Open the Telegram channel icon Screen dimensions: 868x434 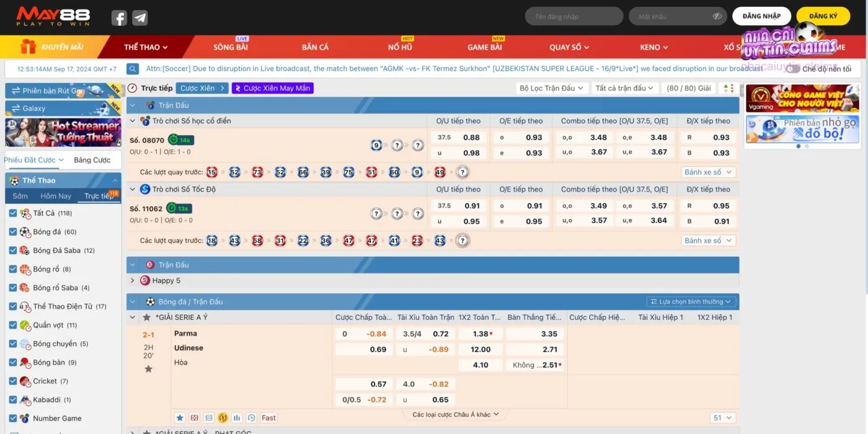pyautogui.click(x=140, y=18)
